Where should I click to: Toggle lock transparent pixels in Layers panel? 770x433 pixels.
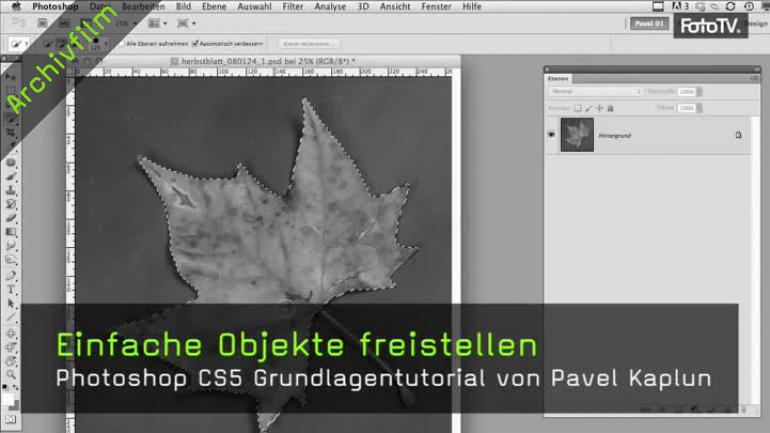pos(578,108)
